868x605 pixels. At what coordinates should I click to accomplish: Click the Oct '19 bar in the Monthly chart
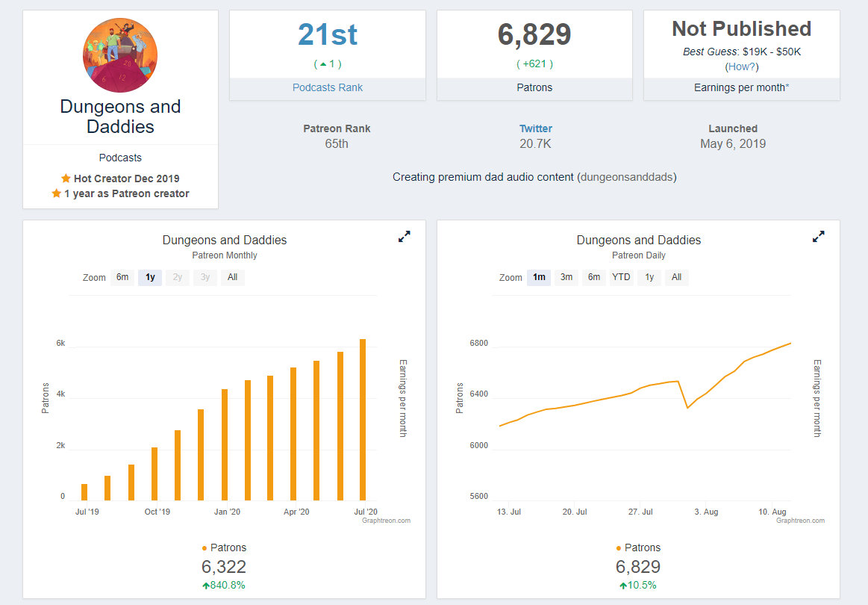point(154,474)
